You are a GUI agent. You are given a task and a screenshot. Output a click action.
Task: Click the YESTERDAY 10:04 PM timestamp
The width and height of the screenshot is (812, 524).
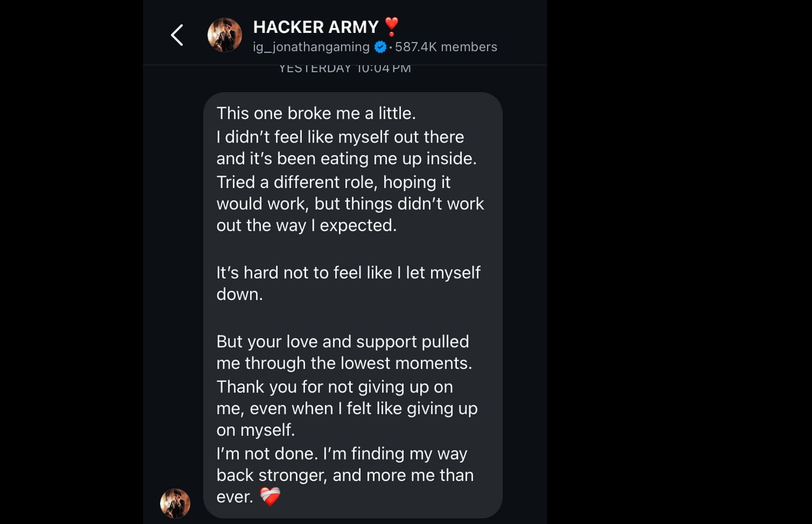[345, 69]
